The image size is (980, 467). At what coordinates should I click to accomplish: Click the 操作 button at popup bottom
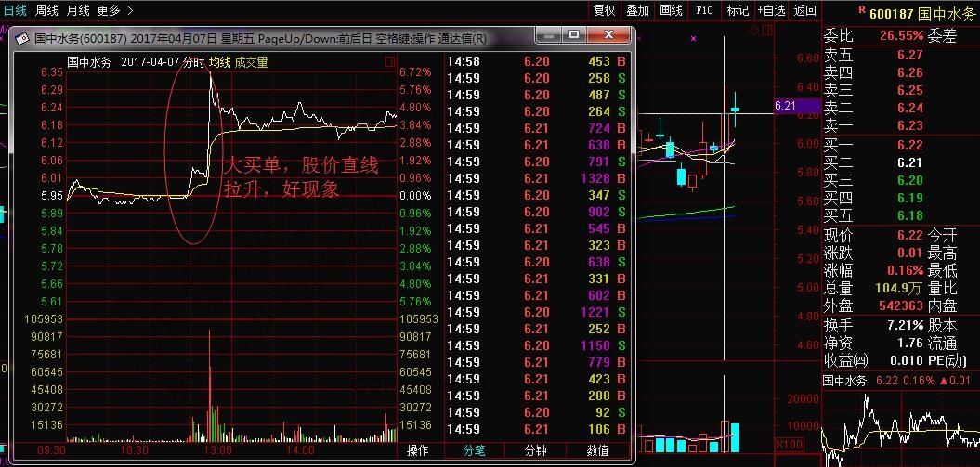click(x=418, y=450)
